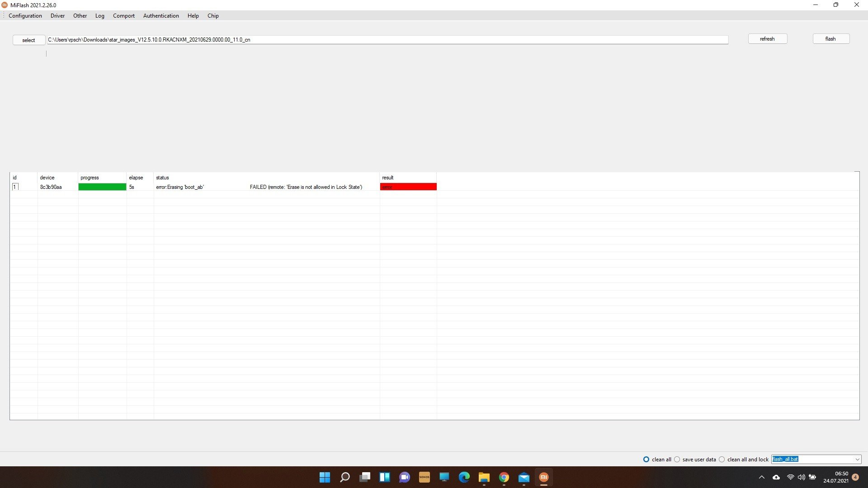Open Teams Chat from taskbar
Screen dimensions: 868x488
(x=405, y=477)
